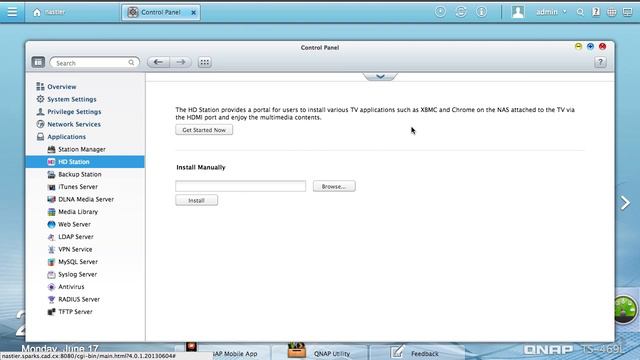Open the language globe icon
This screenshot has width=640, height=360.
[611, 12]
